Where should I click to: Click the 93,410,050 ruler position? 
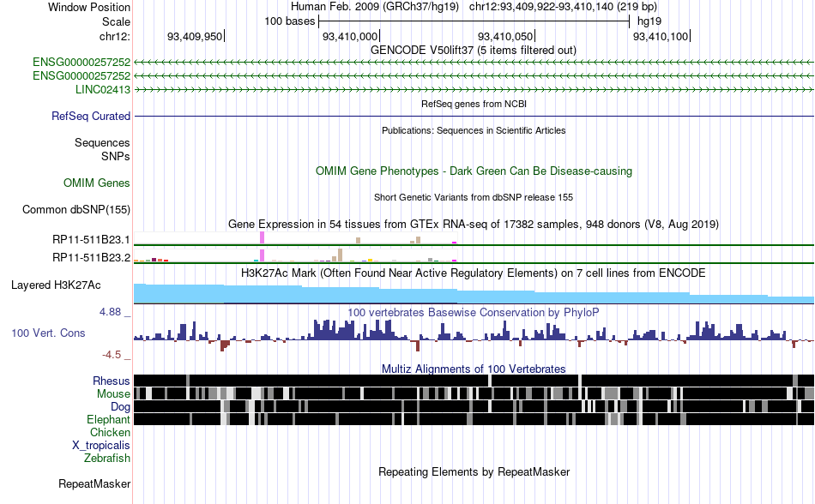click(x=505, y=36)
